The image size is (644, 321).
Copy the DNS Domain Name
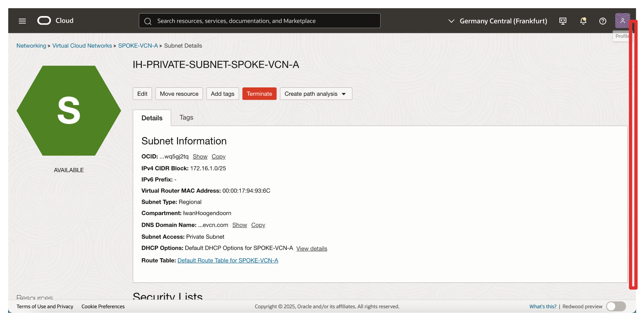click(258, 225)
